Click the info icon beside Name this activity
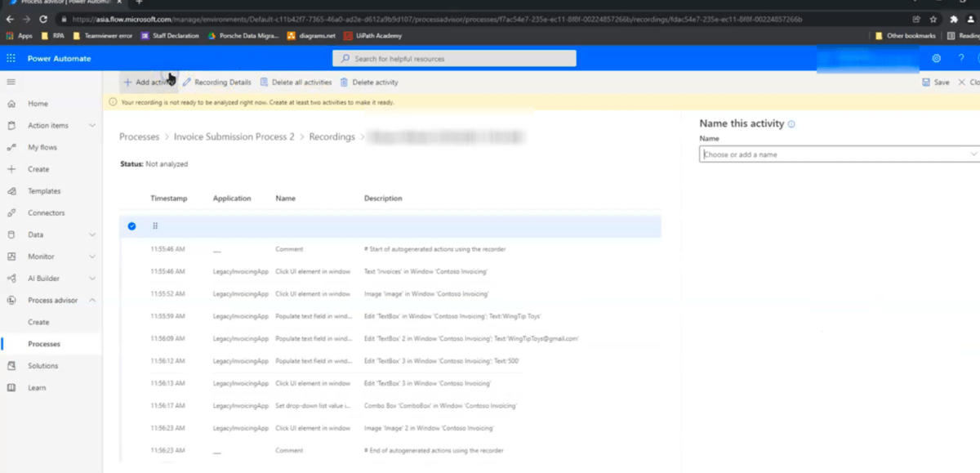The height and width of the screenshot is (473, 980). pyautogui.click(x=791, y=124)
